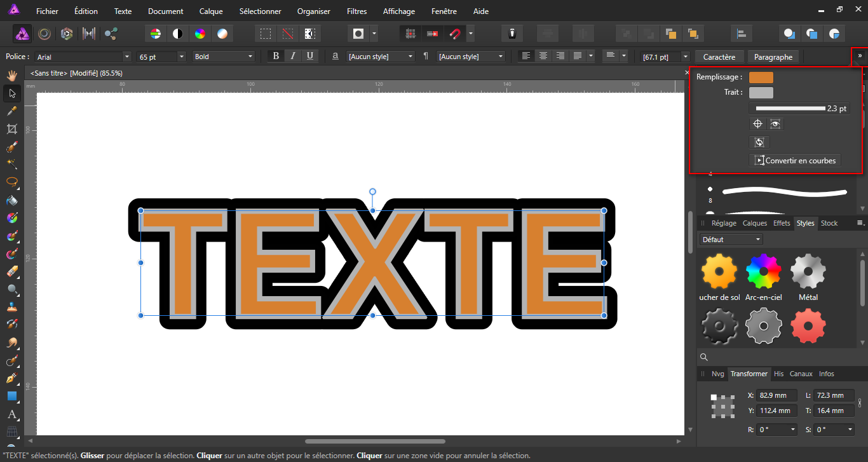This screenshot has height=462, width=868.
Task: Click the Synchronize defaults icon in popup
Action: [759, 142]
